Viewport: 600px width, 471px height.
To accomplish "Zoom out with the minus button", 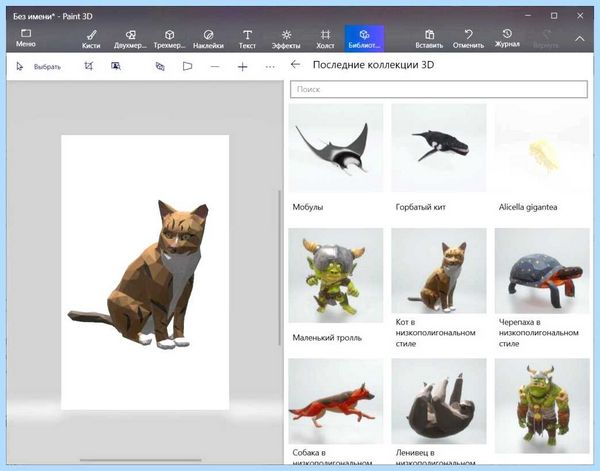I will pos(215,67).
